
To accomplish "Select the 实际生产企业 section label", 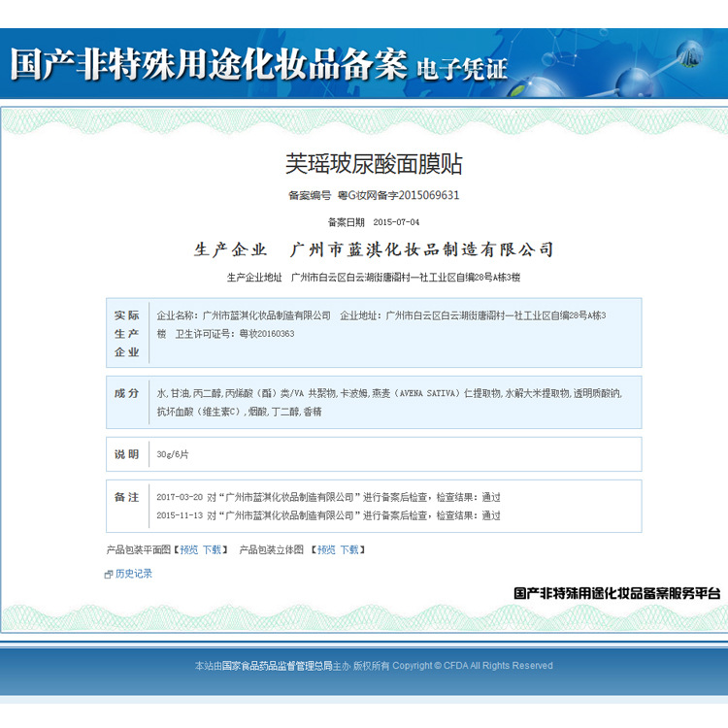I will 126,334.
